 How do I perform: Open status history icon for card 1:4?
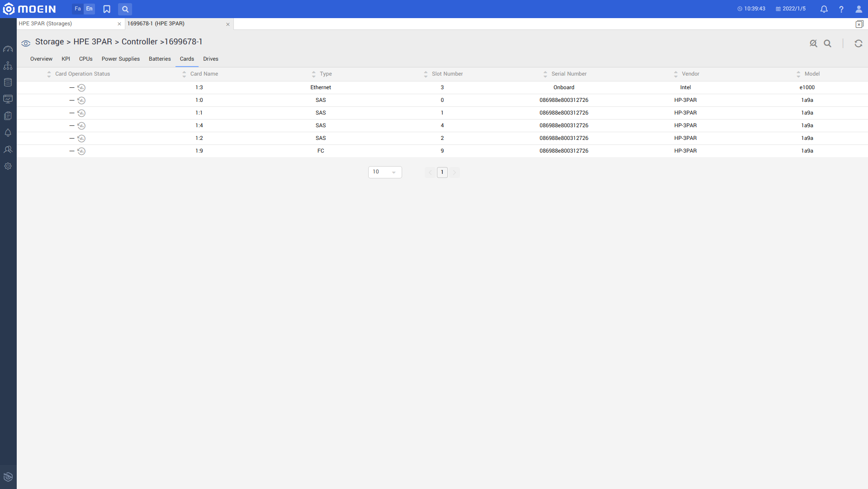coord(81,126)
